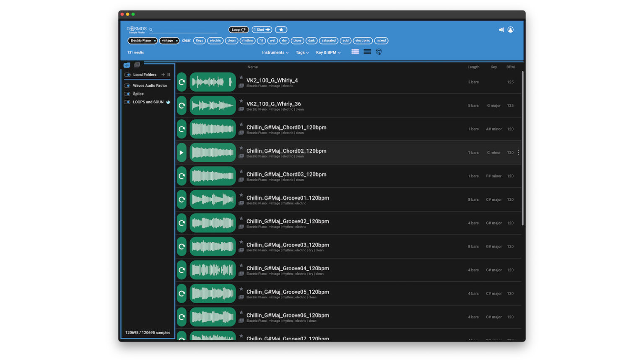This screenshot has height=362, width=644.
Task: Switch to grid view of samples
Action: (x=355, y=52)
